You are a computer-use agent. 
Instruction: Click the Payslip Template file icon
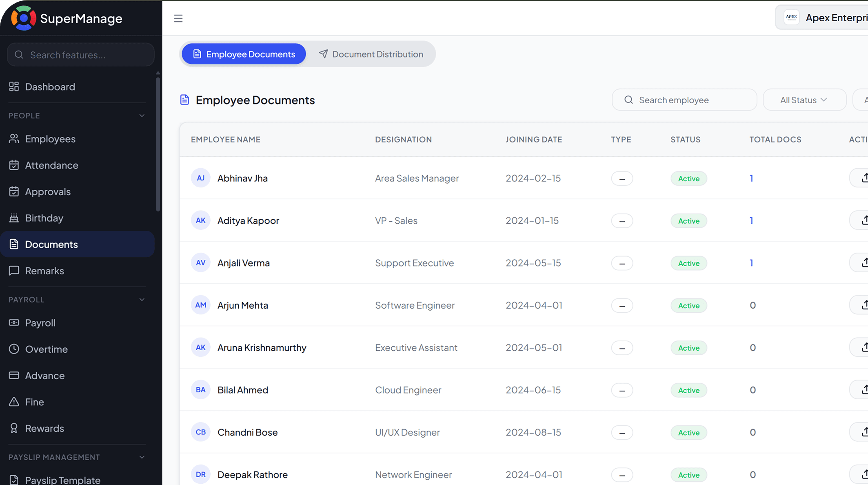pos(14,480)
